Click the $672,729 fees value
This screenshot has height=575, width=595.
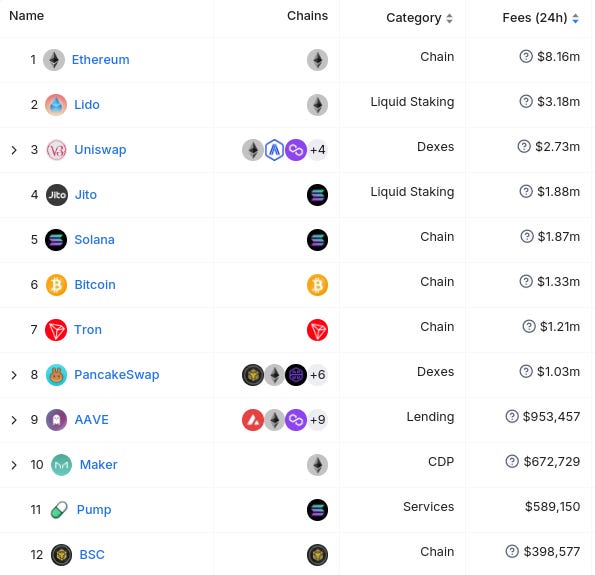coord(552,462)
